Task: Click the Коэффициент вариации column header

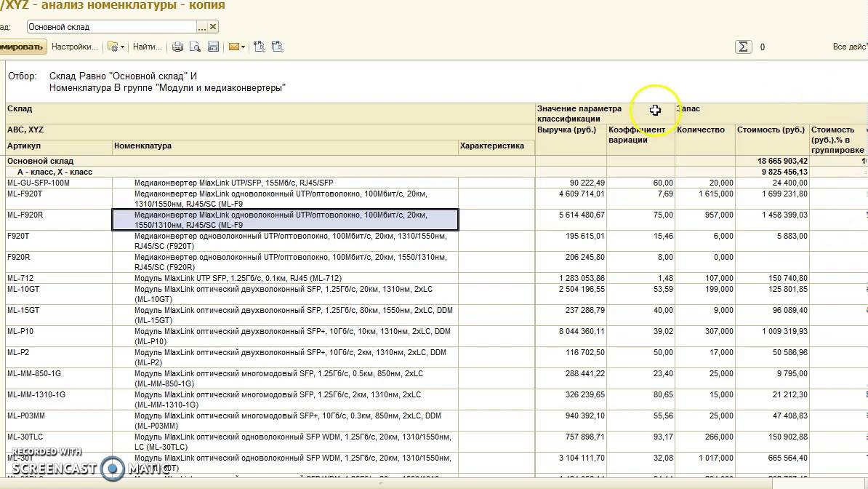Action: (640, 139)
